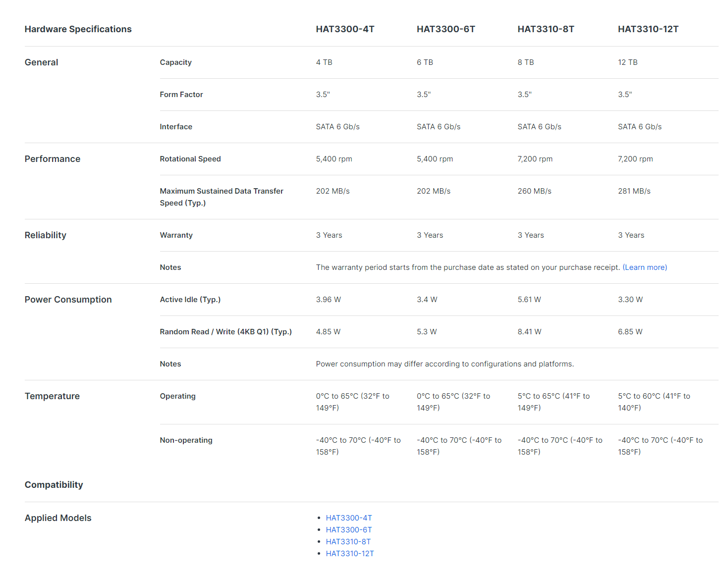The height and width of the screenshot is (573, 728).
Task: Click the '260 MB/s' transfer speed value
Action: pos(535,191)
